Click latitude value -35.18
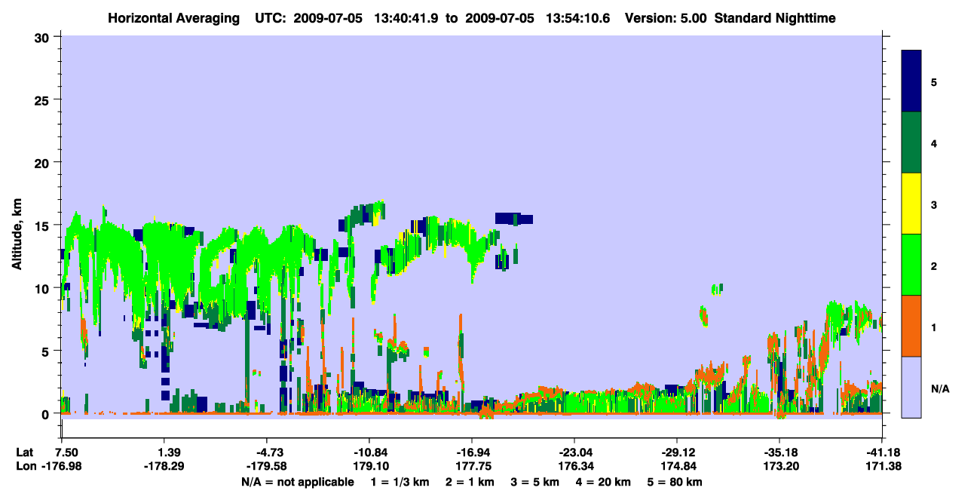This screenshot has width=980, height=503. tap(779, 452)
